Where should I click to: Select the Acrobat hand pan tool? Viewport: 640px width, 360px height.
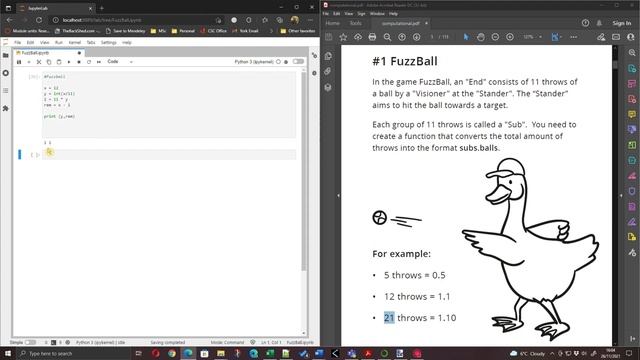click(481, 37)
